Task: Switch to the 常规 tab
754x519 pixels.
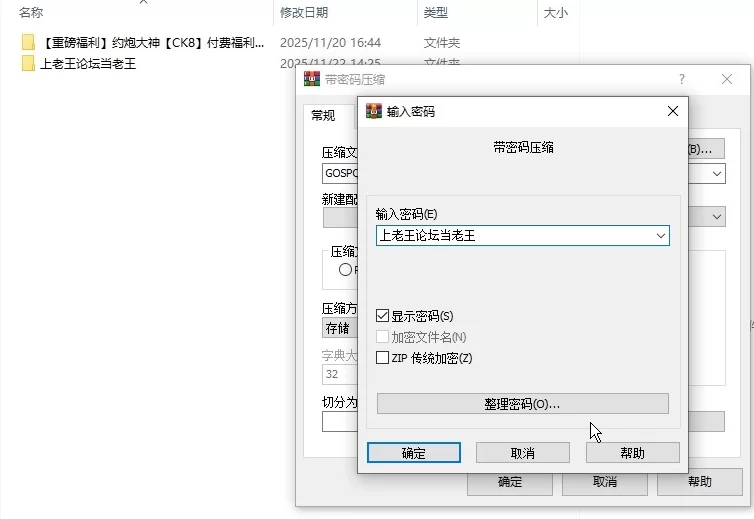Action: [x=323, y=116]
